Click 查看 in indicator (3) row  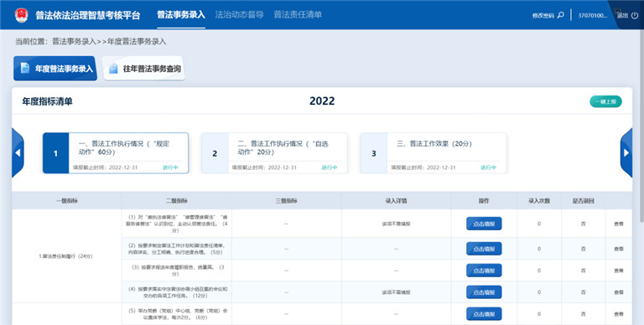pos(619,271)
